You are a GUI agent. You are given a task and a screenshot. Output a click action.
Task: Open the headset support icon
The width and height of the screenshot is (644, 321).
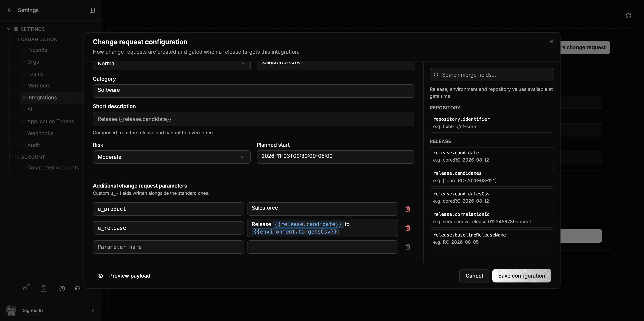coord(78,289)
